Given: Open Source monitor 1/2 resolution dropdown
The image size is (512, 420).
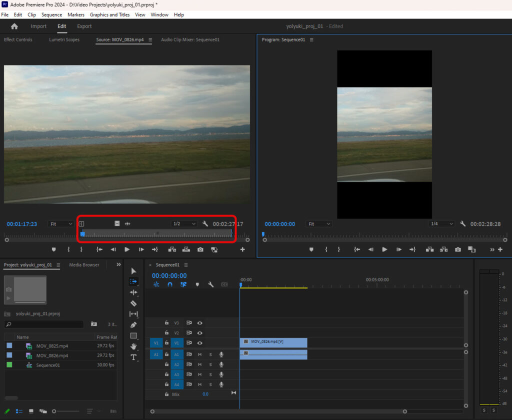Looking at the screenshot, I should point(183,224).
